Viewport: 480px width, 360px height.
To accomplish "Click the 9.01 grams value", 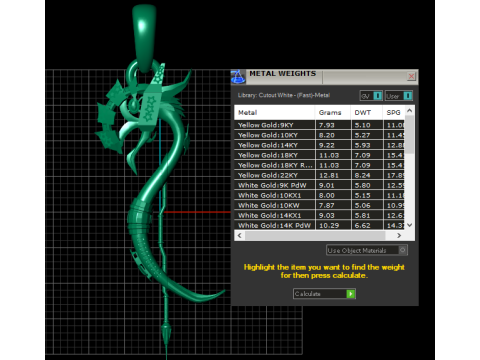I will (x=327, y=185).
